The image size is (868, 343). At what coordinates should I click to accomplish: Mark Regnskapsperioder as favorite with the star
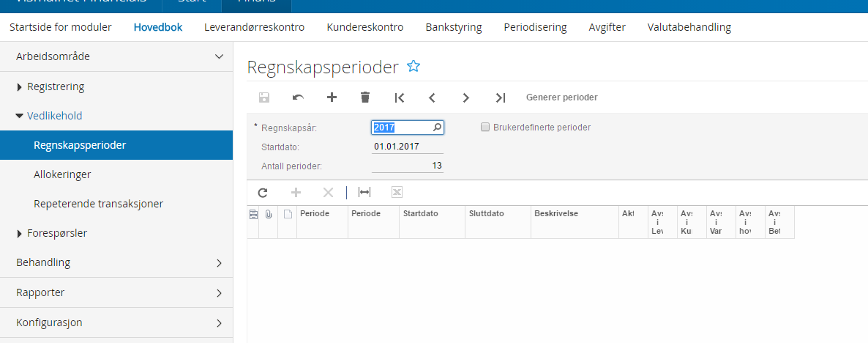coord(414,67)
